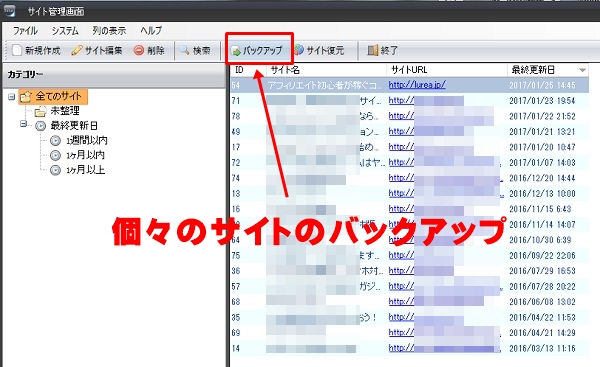
Task: Select the row with ID 75
Action: 409,255
